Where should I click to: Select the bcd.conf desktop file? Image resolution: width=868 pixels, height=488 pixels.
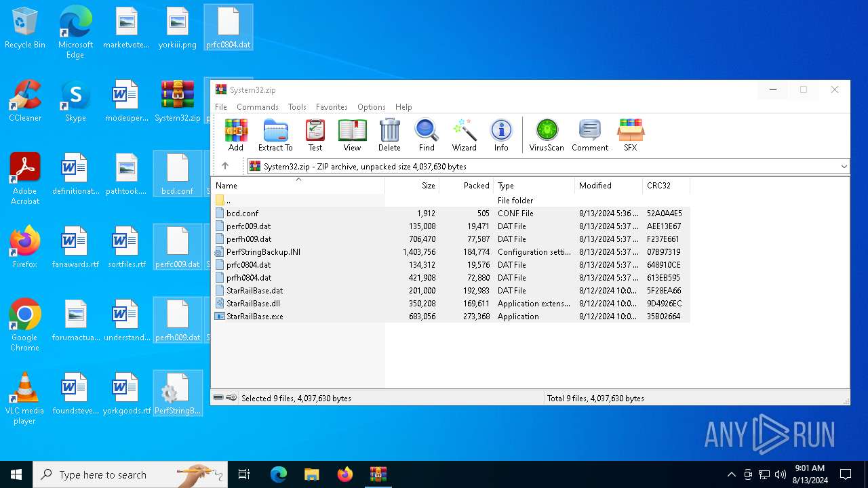(178, 175)
